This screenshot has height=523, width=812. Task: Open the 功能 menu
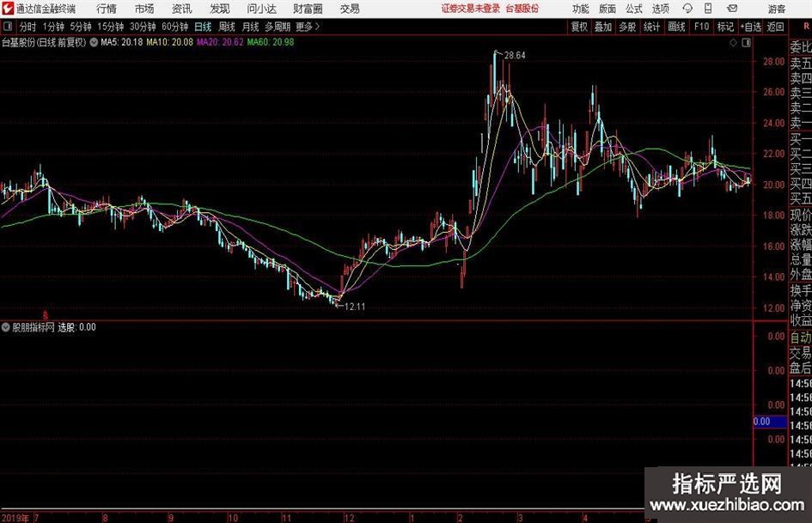[581, 9]
